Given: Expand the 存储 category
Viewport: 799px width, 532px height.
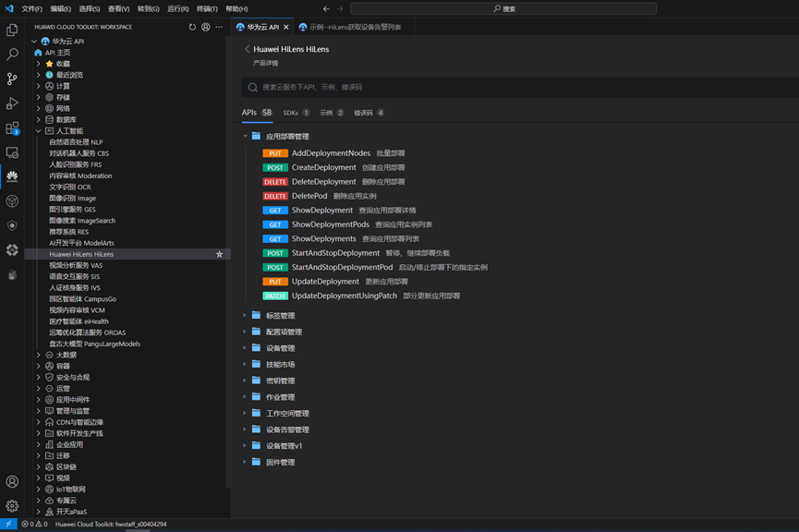Looking at the screenshot, I should coord(38,97).
